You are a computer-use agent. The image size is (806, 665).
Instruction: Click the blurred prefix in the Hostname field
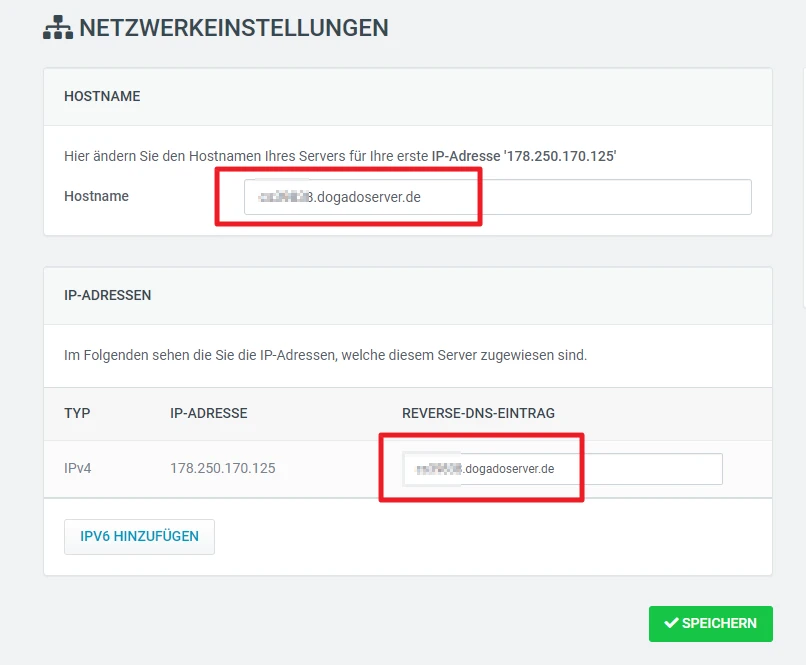pos(285,197)
